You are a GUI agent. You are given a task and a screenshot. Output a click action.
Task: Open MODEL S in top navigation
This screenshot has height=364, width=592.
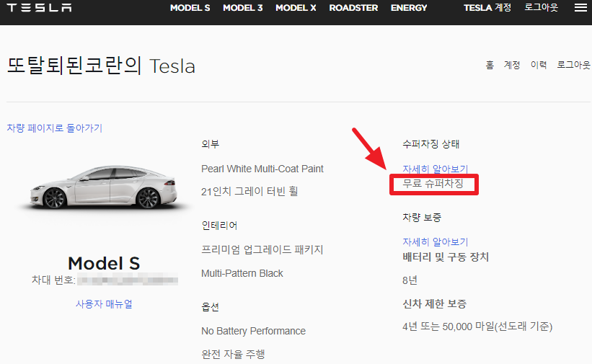pos(190,7)
